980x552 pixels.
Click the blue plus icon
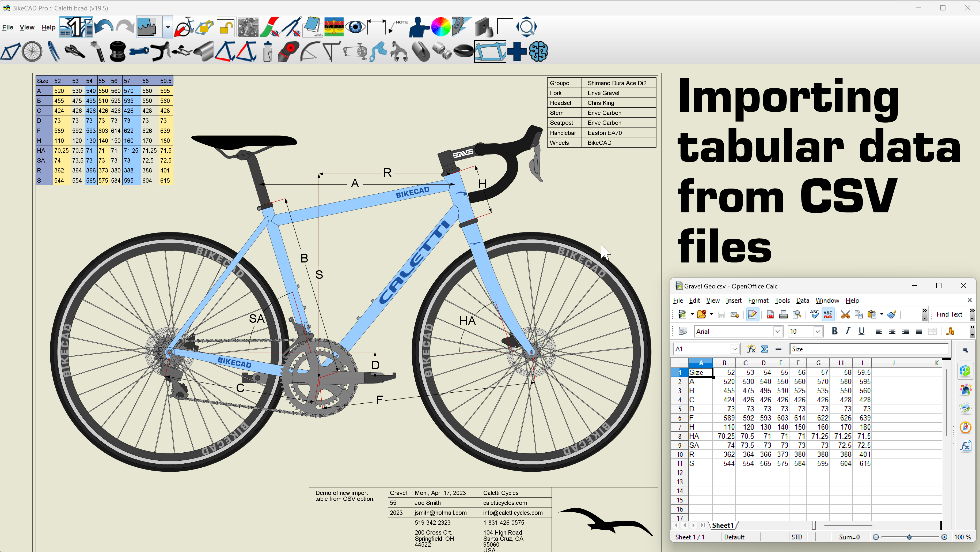pos(517,51)
